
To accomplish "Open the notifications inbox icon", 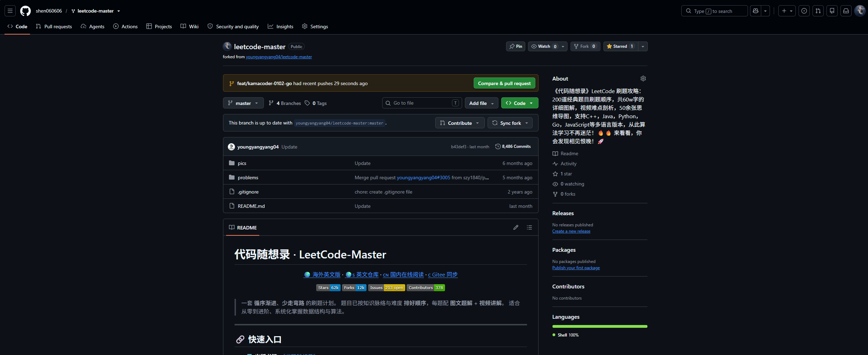I will pos(846,11).
